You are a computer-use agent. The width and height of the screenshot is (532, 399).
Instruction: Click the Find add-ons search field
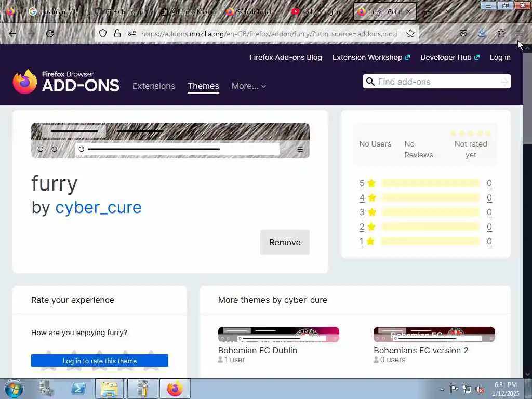[437, 82]
